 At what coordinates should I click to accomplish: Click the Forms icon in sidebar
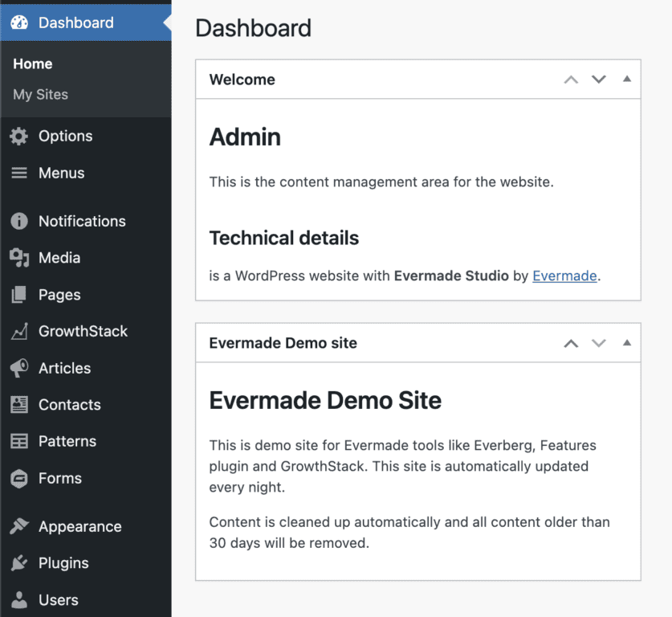click(18, 479)
